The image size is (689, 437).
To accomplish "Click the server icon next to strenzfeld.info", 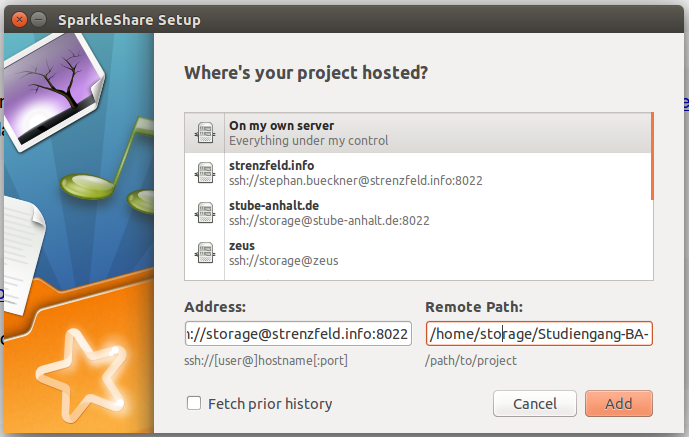I will pyautogui.click(x=206, y=172).
